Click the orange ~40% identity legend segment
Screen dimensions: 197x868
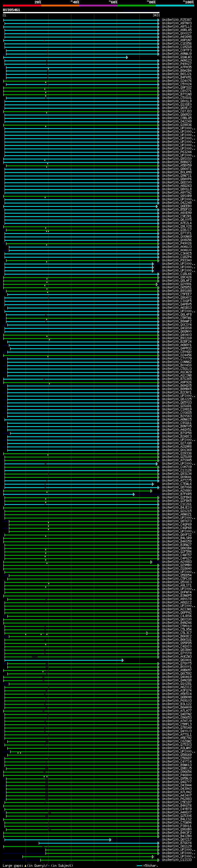point(61,6)
